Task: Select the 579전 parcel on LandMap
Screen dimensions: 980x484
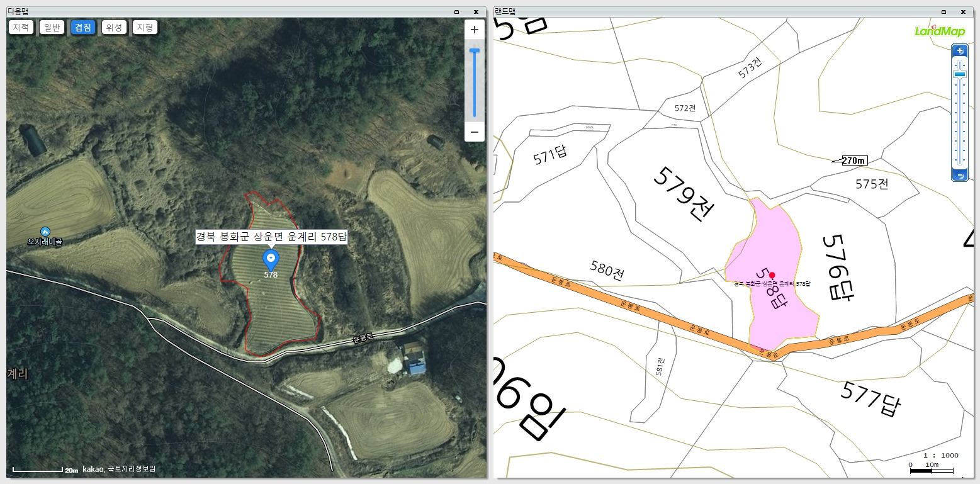Action: [x=683, y=193]
